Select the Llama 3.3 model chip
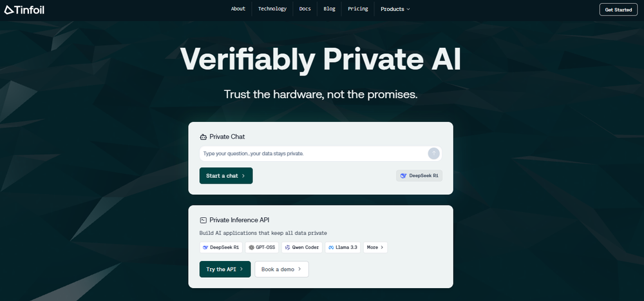644x301 pixels. [x=343, y=247]
